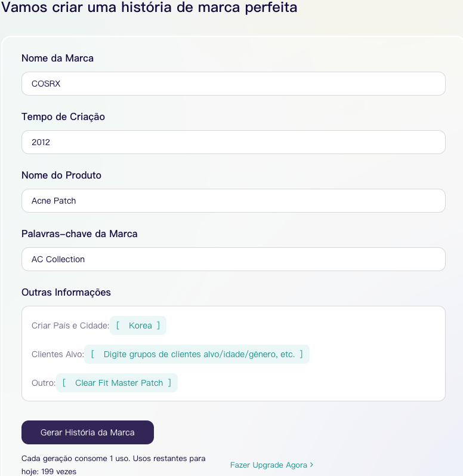Screen dimensions: 463x476
Task: Click the page heading about história de marca
Action: (x=149, y=8)
